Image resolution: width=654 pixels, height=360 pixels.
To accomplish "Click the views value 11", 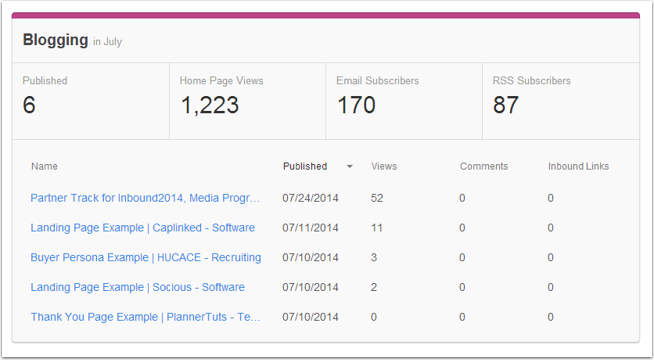I will coord(377,228).
